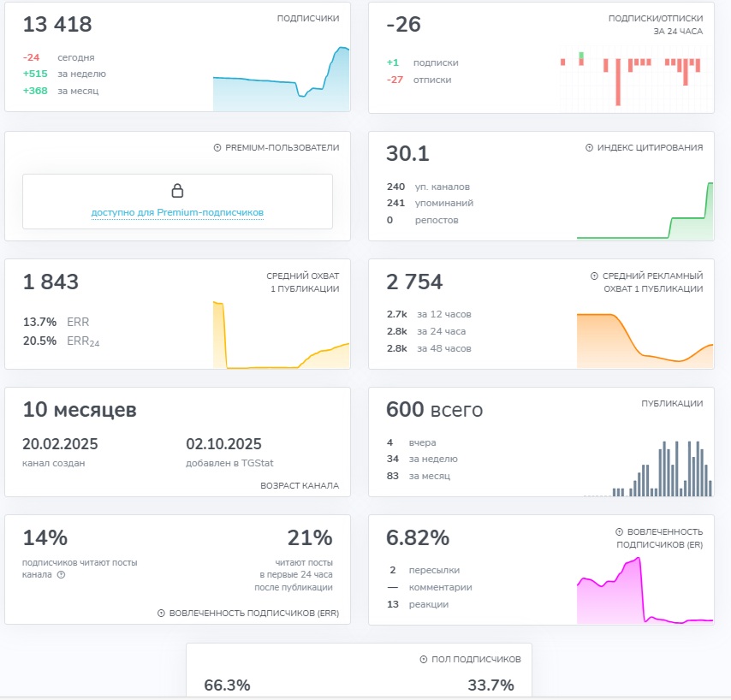Click info icon beside PREMIUM-ПОЛЬЗОВАТЕЛИ
The height and width of the screenshot is (700, 731).
pos(217,148)
